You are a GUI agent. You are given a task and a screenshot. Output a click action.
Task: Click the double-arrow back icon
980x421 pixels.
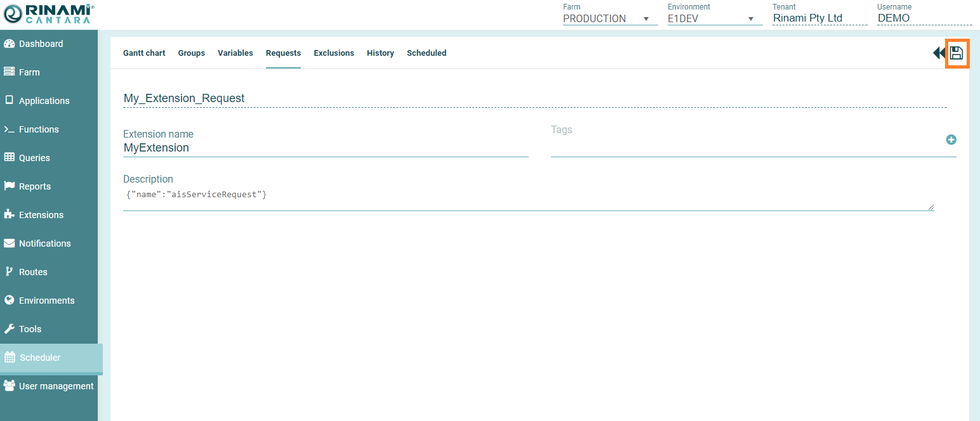pos(938,53)
